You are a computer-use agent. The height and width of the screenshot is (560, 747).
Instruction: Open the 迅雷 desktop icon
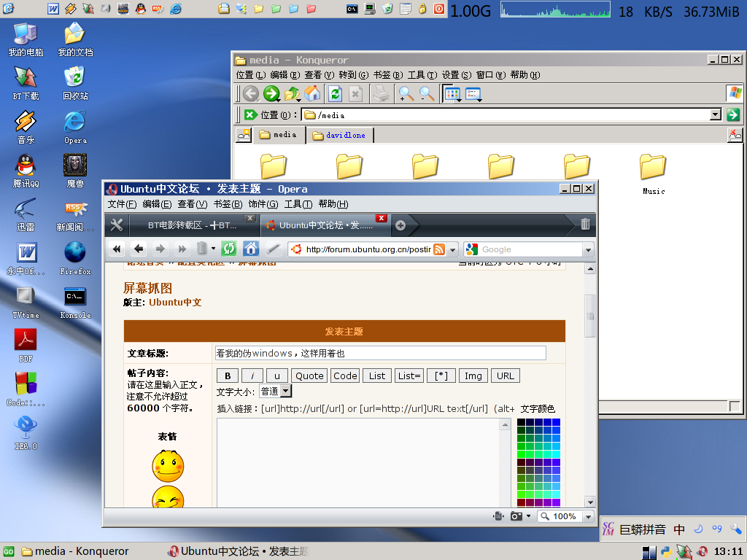click(x=26, y=215)
